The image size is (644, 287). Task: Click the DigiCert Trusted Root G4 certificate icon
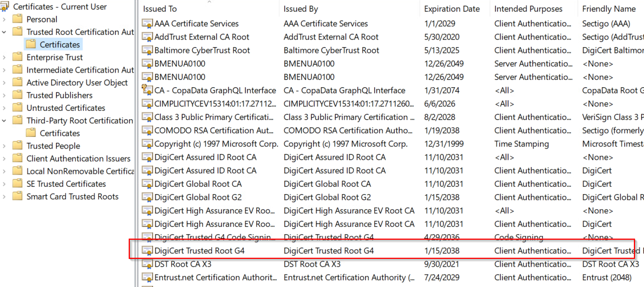147,250
